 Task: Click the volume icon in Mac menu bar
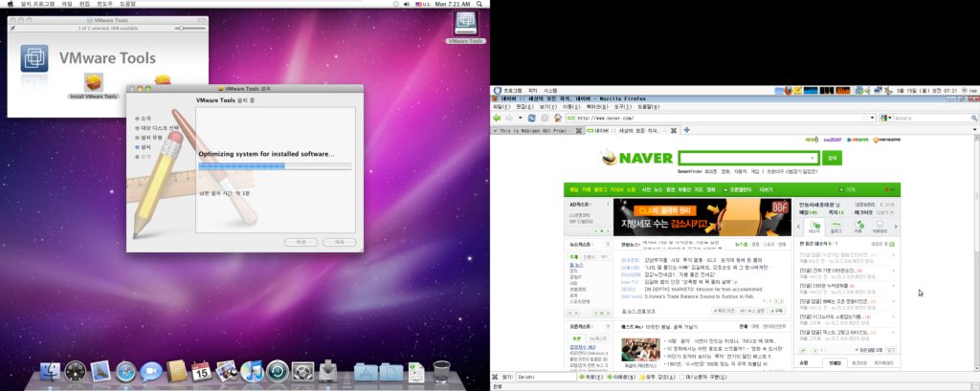406,4
